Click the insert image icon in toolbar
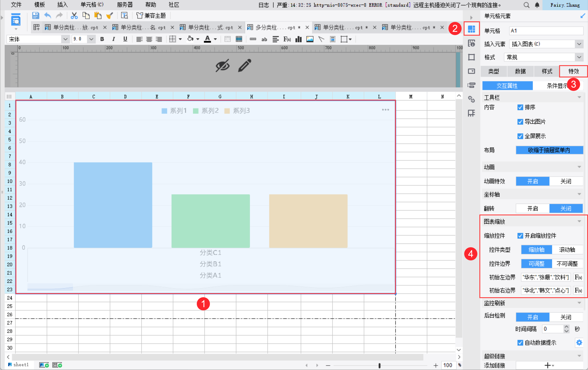This screenshot has width=588, height=370. 309,39
